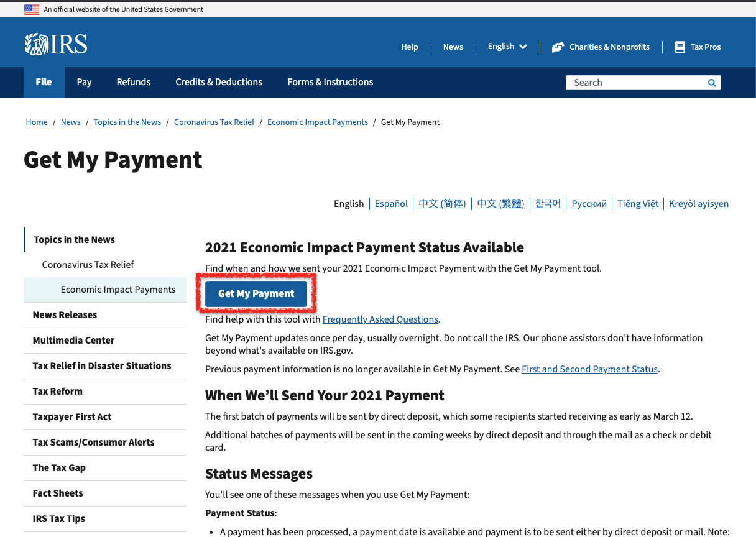The height and width of the screenshot is (537, 756).
Task: Switch page language to Español
Action: click(x=391, y=204)
